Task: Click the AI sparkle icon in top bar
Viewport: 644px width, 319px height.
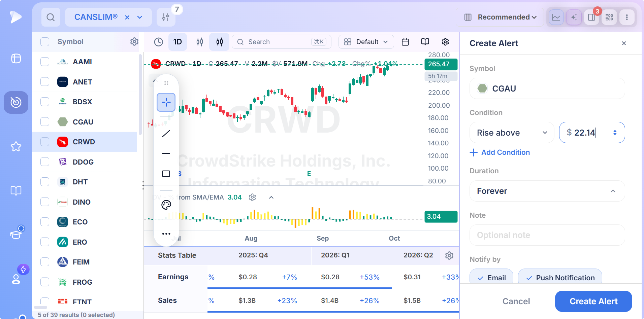Action: click(574, 17)
